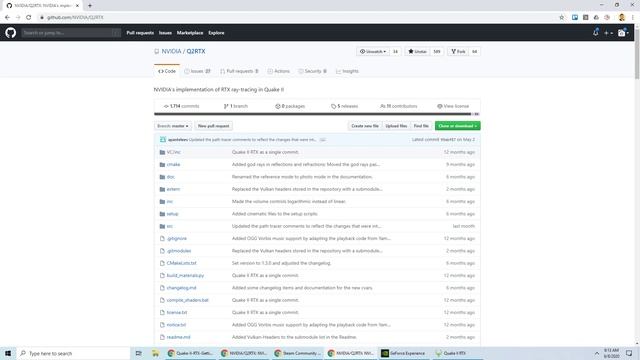Click the browser reload icon
This screenshot has width=640, height=360.
[x=29, y=18]
